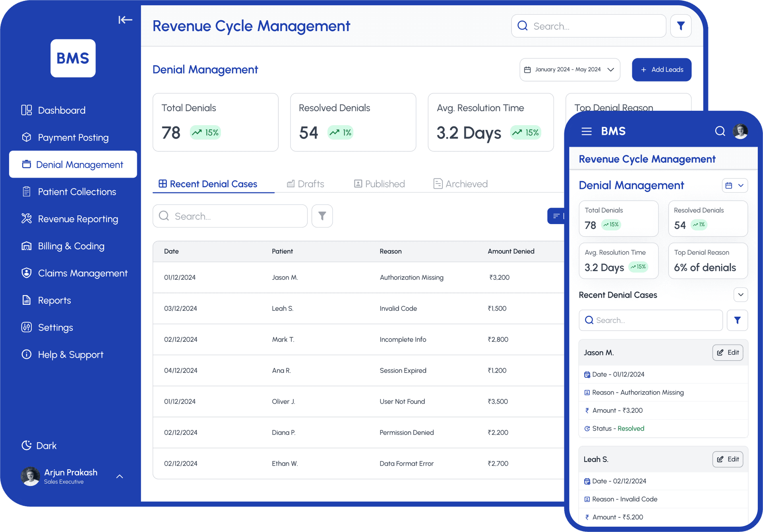Click Edit on the Jason M. card

pyautogui.click(x=728, y=352)
